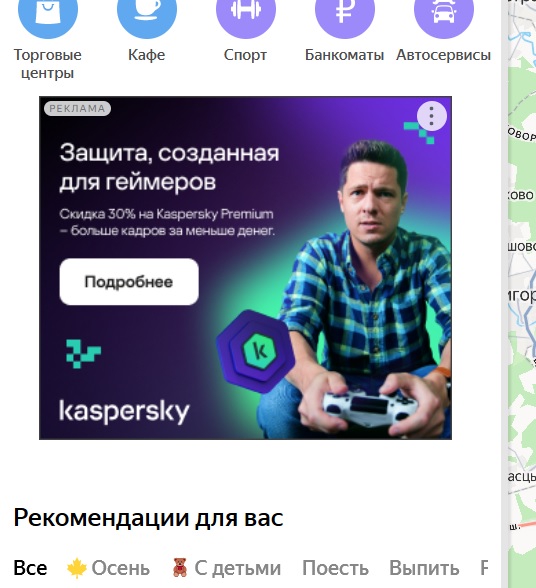
Task: Open the Поесть recommendations tab
Action: tap(335, 568)
